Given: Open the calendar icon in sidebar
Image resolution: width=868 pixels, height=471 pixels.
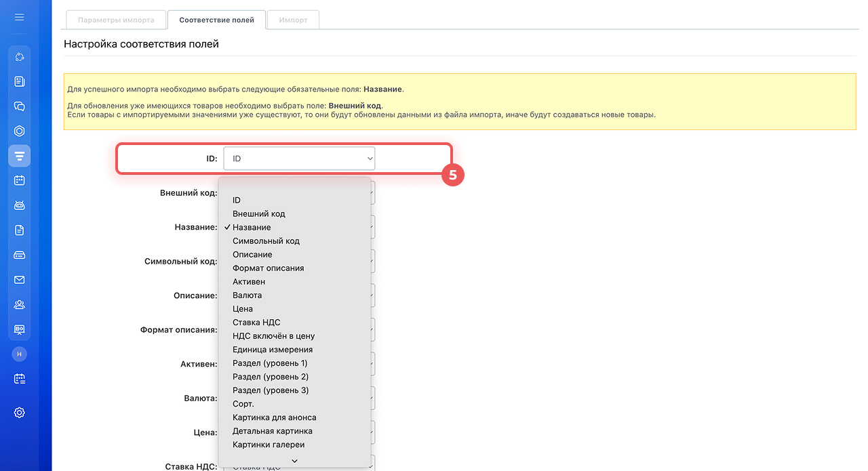Looking at the screenshot, I should (x=19, y=180).
